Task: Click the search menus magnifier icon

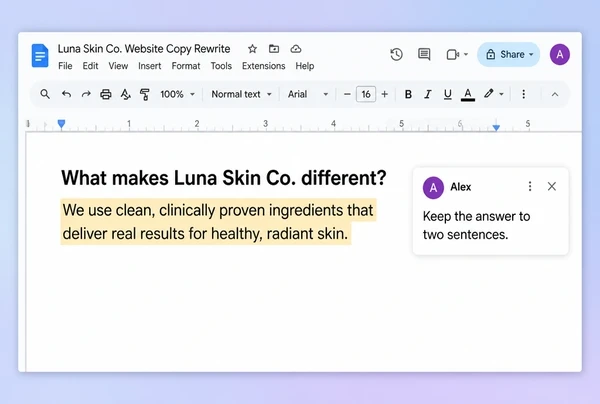Action: pos(45,94)
